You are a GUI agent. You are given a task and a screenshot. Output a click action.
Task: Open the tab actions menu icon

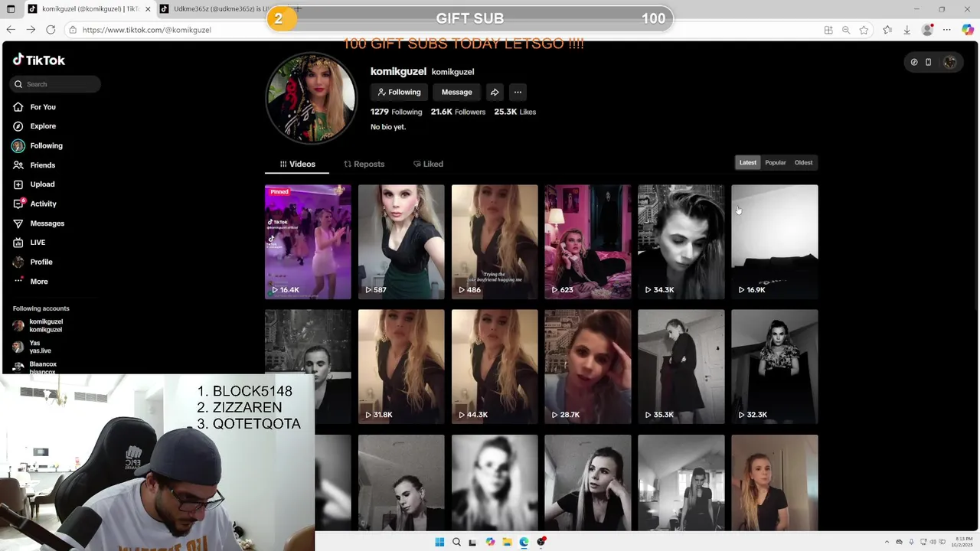[x=11, y=9]
